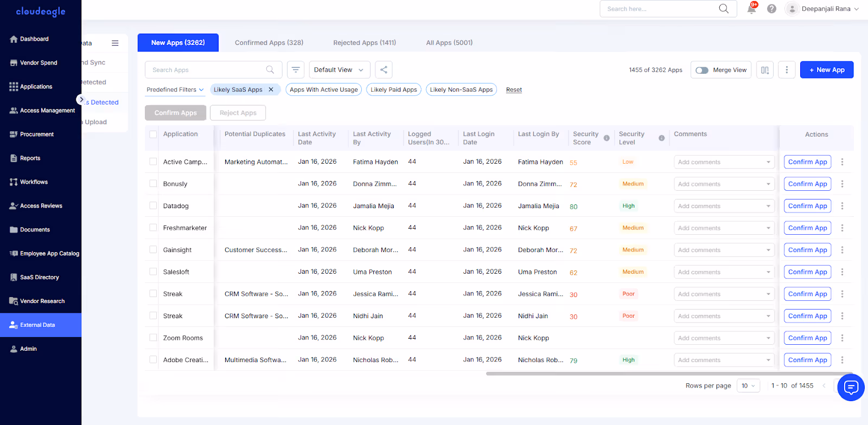Open row actions menu for Datadog
Screen dimensions: 868x425
[x=843, y=206]
